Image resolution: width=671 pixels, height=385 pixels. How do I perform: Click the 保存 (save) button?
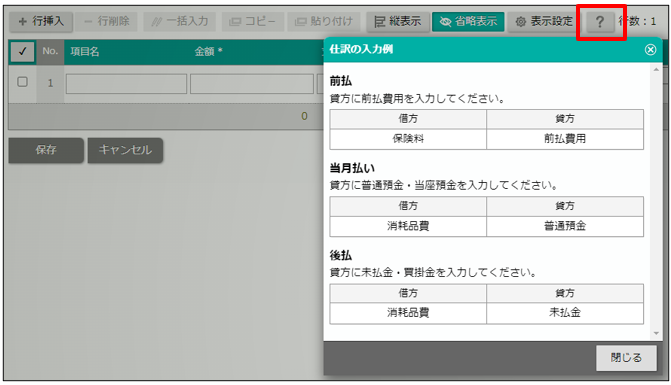point(46,150)
